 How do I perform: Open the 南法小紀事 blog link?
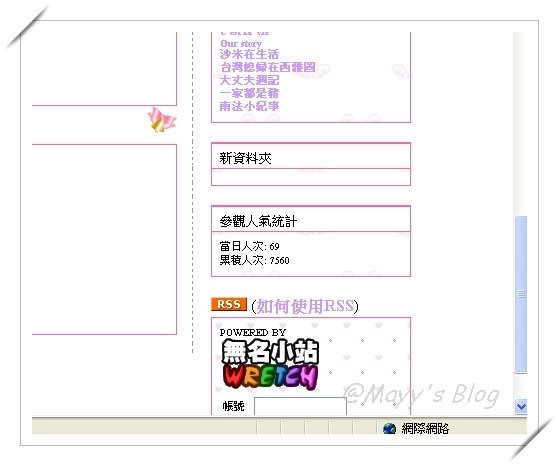coord(249,106)
